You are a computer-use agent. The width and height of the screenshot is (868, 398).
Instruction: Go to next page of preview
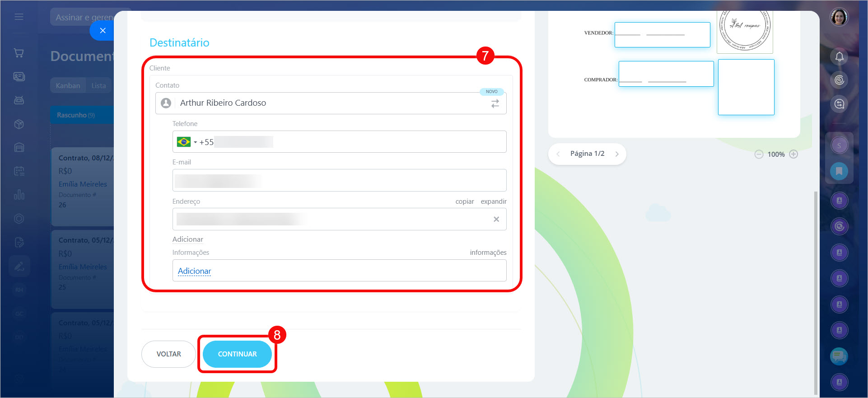617,154
